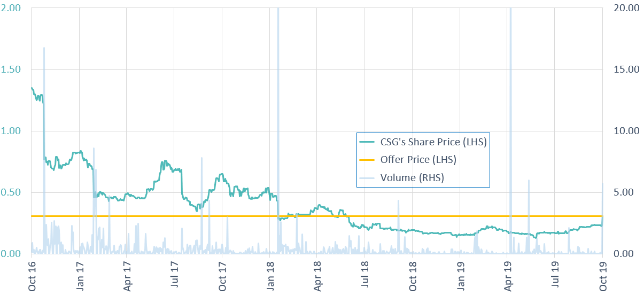
Task: Click the 1.00 left axis label
Action: [11, 131]
